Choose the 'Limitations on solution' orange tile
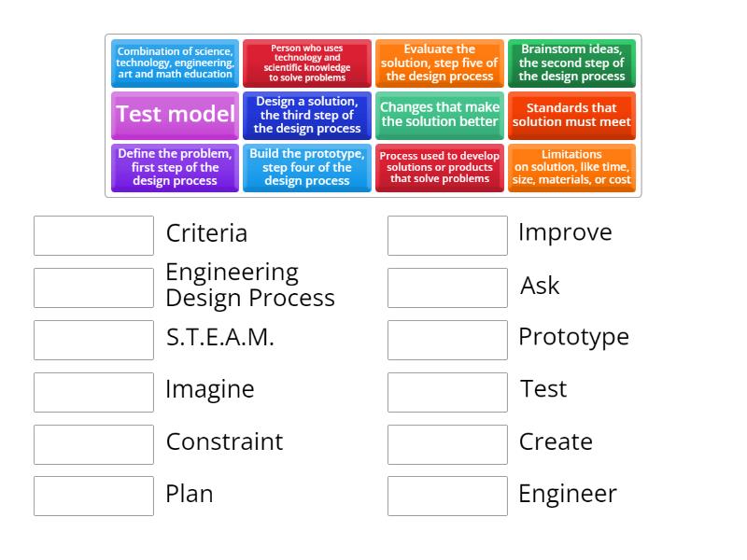 click(x=571, y=167)
